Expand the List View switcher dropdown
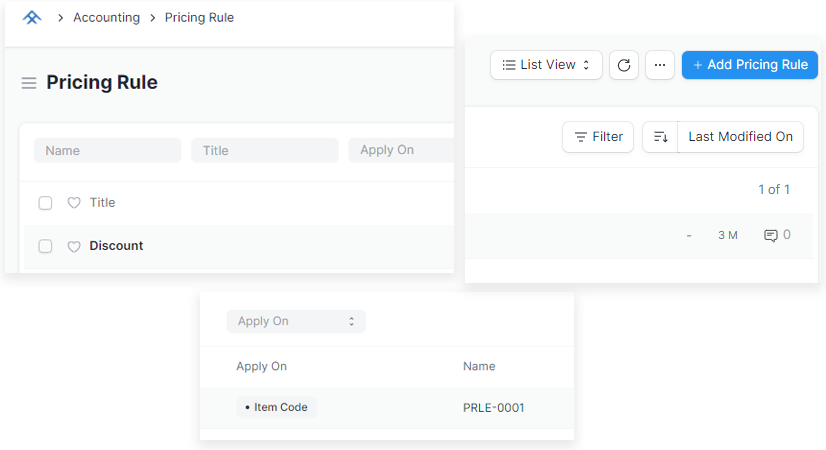Viewport: 826px width, 450px height. (x=546, y=65)
